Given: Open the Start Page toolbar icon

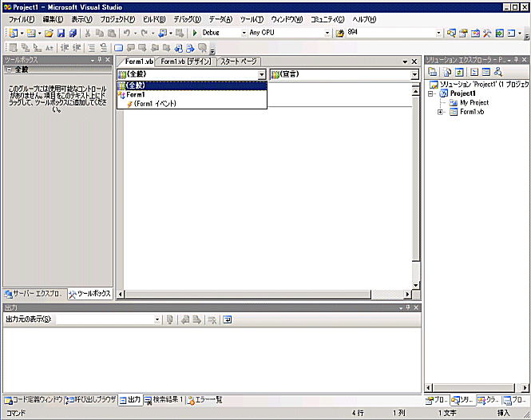Looking at the screenshot, I should point(500,33).
